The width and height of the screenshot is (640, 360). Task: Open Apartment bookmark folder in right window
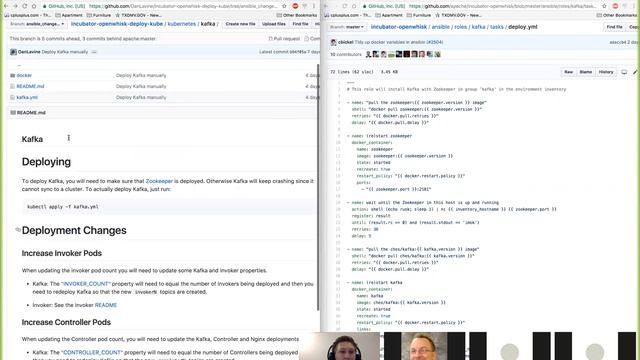pyautogui.click(x=389, y=15)
